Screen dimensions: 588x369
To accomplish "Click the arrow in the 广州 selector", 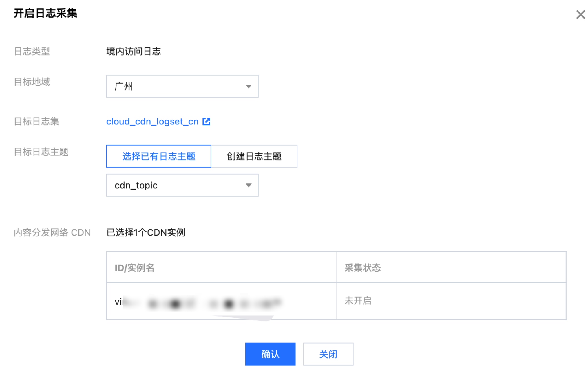I will click(248, 86).
